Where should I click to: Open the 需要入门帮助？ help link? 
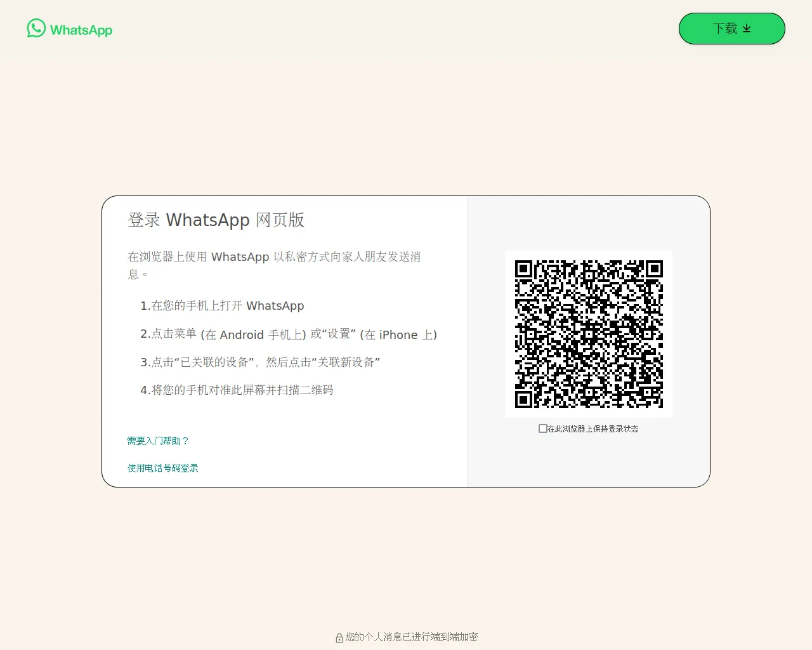[x=158, y=441]
